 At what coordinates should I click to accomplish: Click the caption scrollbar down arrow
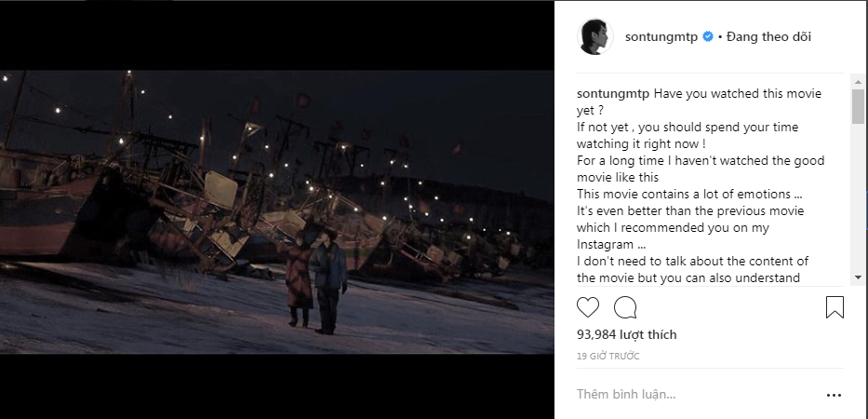pos(858,278)
